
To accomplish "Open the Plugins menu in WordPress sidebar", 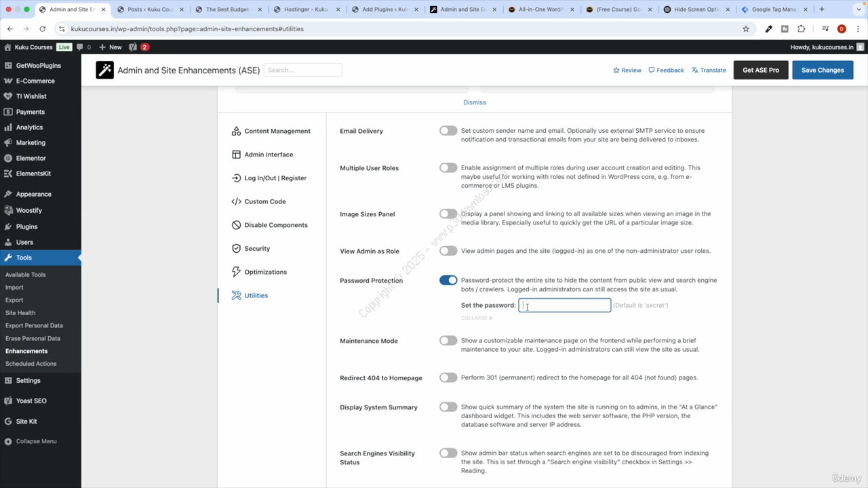I will (x=26, y=226).
